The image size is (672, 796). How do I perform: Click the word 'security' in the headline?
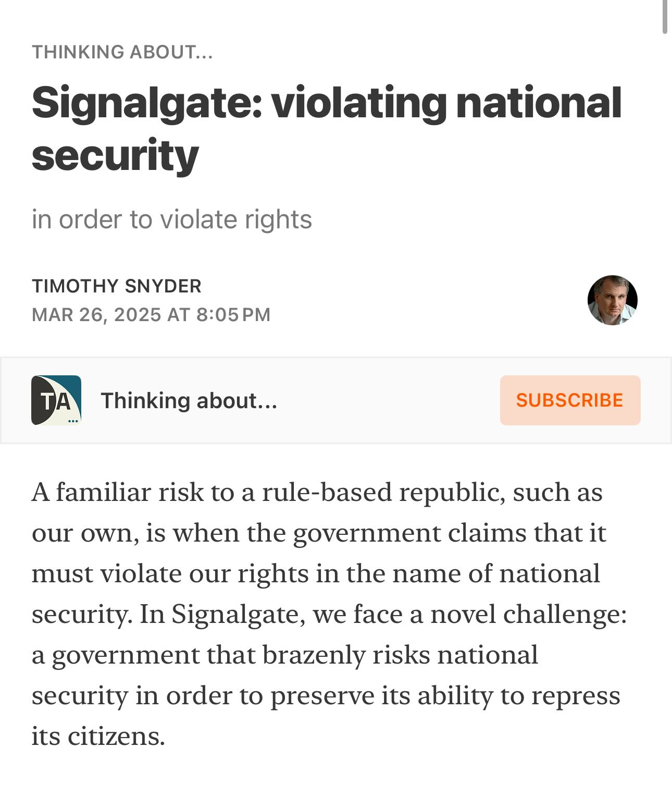coord(115,155)
